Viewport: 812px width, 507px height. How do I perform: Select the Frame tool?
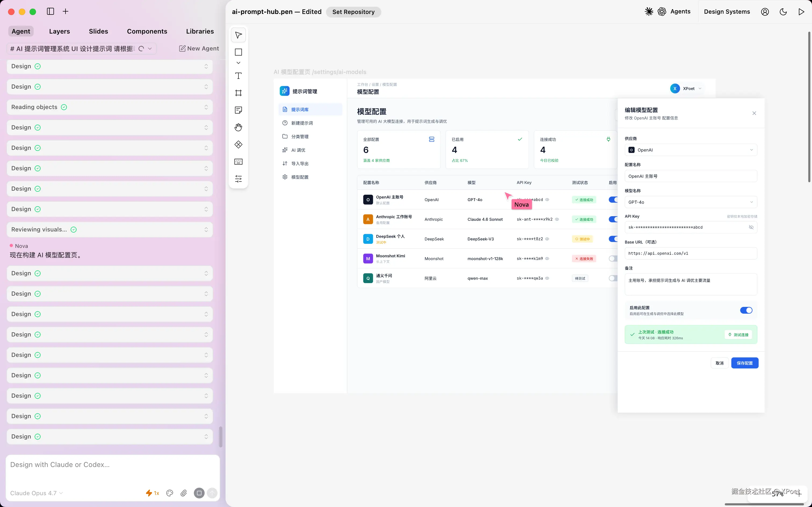coord(238,93)
